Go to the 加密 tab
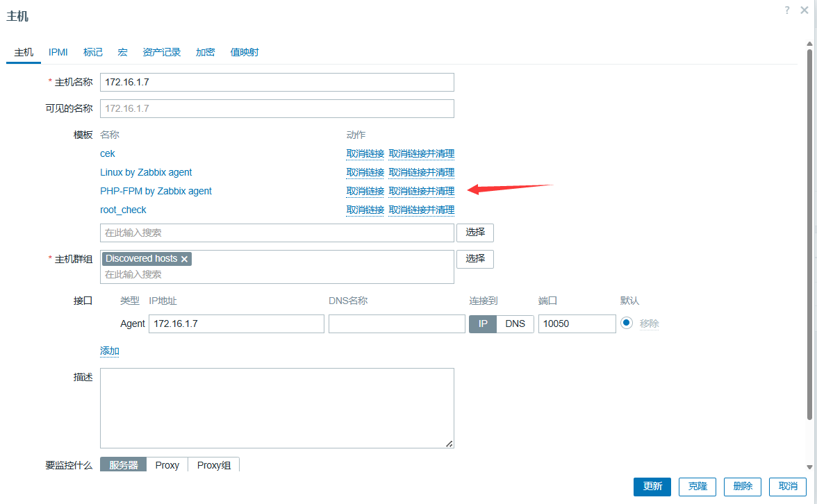817x504 pixels. point(206,52)
